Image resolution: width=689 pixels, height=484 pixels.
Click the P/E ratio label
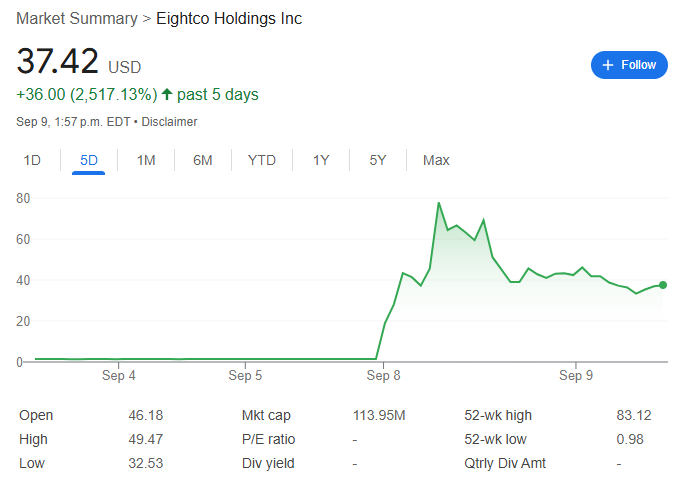[x=268, y=439]
